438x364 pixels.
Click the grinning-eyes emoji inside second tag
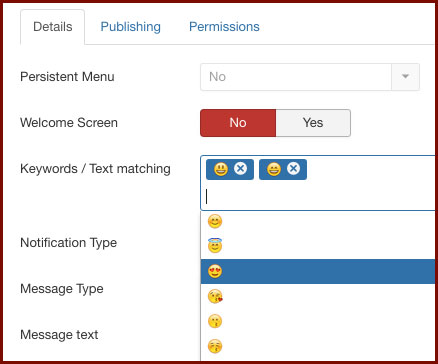tap(274, 169)
